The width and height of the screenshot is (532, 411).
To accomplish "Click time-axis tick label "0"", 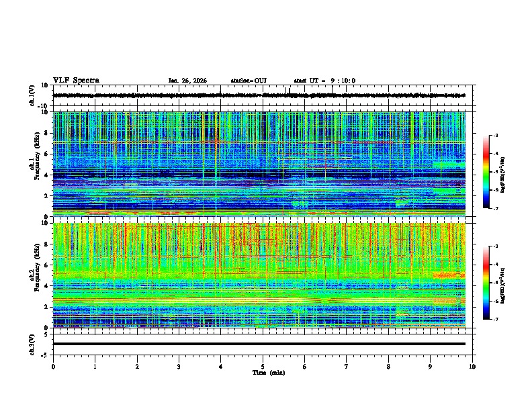I will pos(53,367).
